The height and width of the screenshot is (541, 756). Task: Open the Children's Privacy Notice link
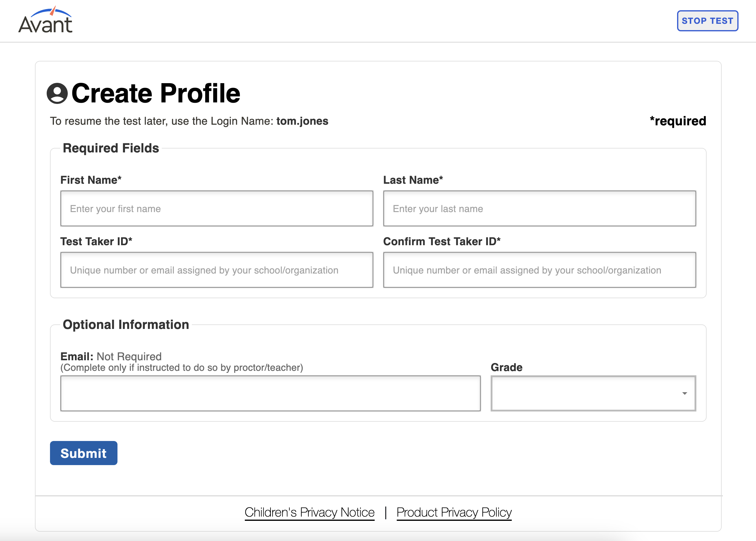pyautogui.click(x=309, y=512)
